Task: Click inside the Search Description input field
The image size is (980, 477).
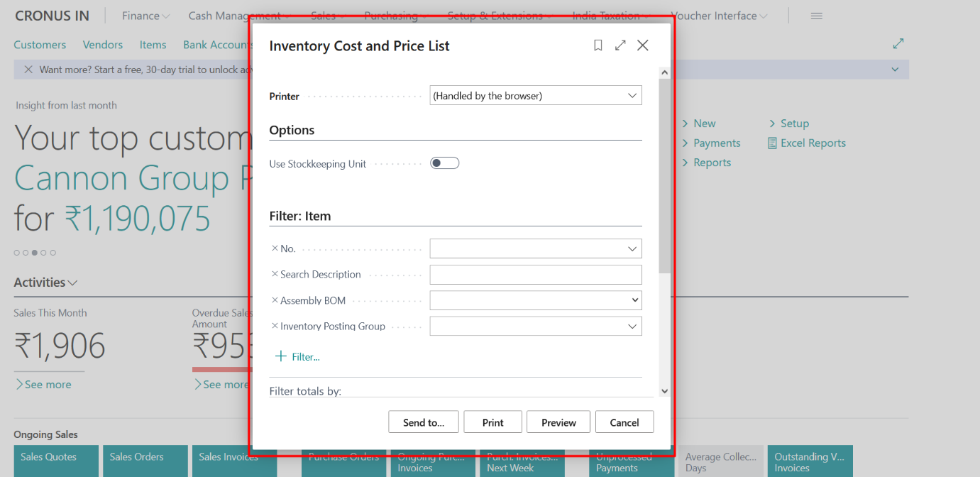Action: (x=535, y=274)
